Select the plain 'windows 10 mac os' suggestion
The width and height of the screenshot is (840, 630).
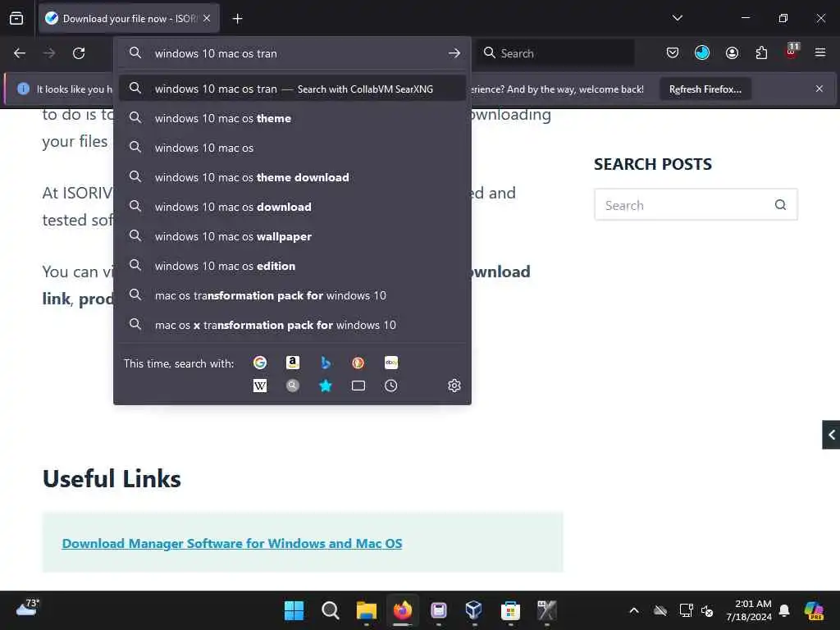click(x=293, y=148)
